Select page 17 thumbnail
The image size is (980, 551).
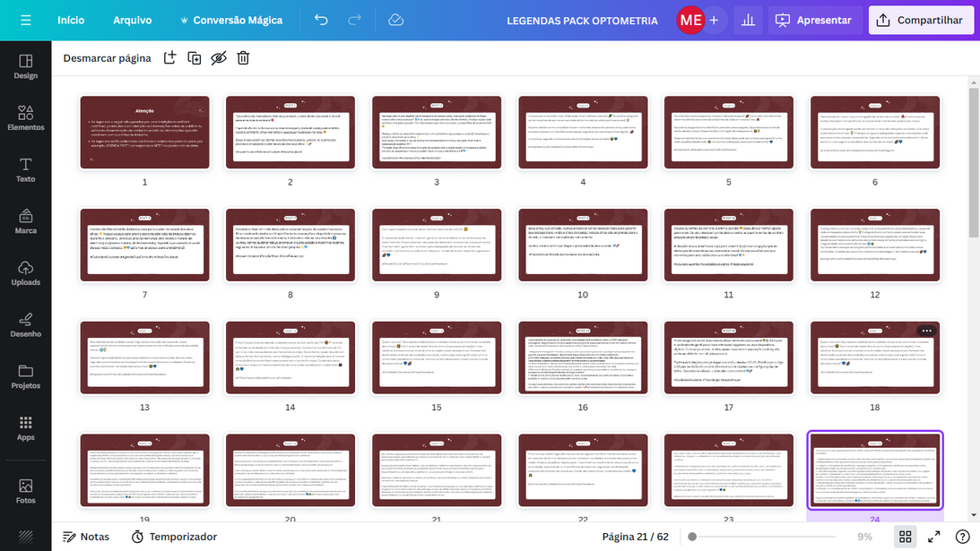pos(728,357)
